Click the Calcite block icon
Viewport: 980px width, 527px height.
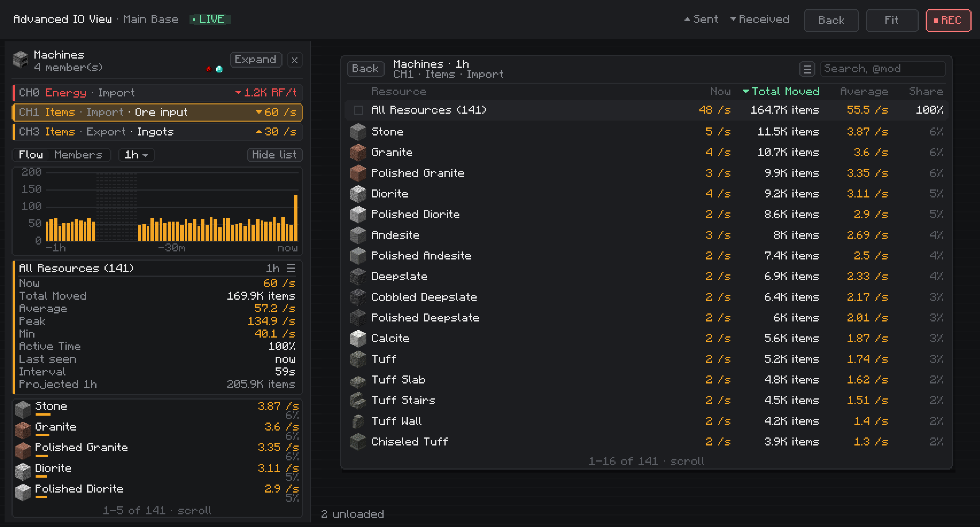click(358, 338)
